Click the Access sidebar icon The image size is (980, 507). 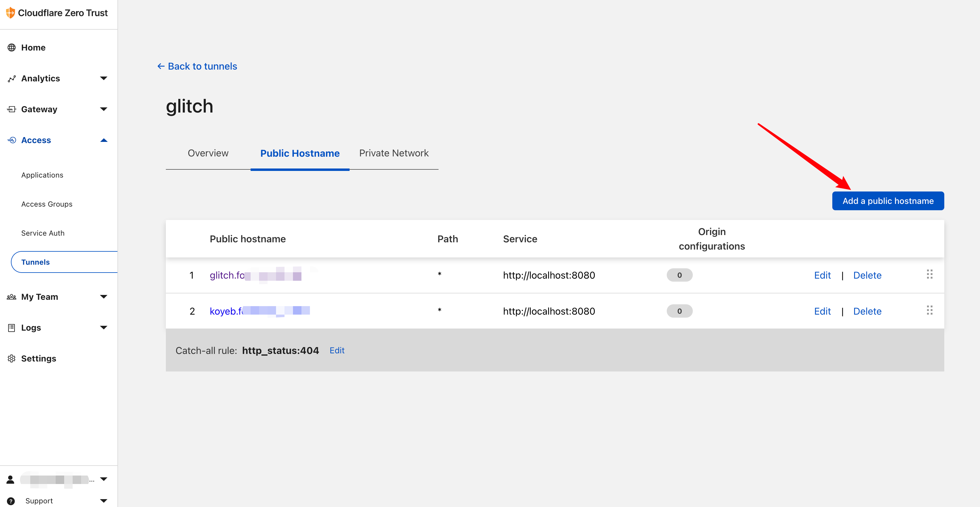[12, 140]
